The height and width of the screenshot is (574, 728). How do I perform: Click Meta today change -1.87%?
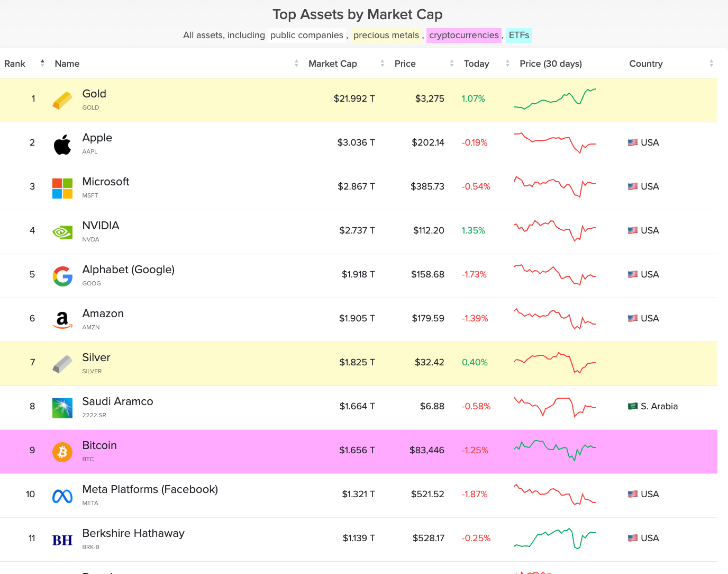475,494
